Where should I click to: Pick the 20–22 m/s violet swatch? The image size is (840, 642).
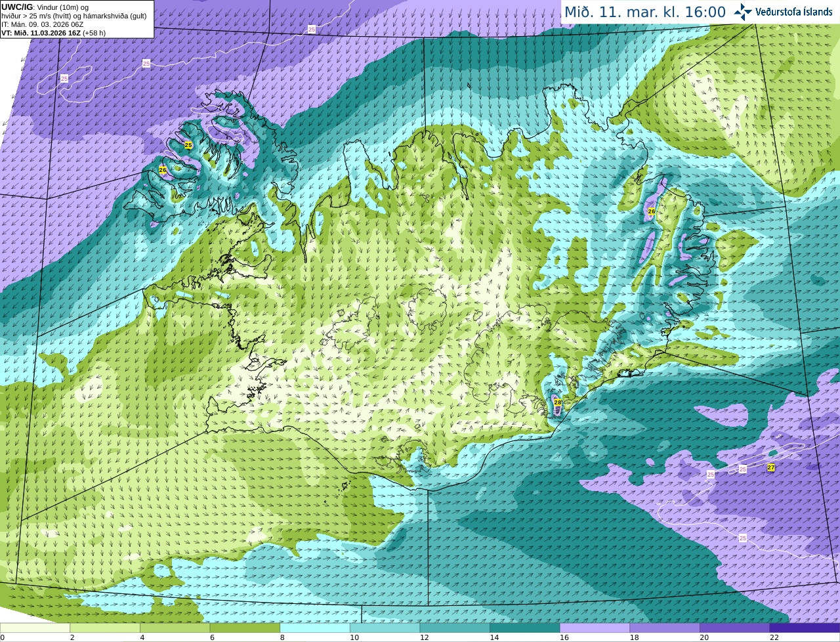pyautogui.click(x=735, y=628)
